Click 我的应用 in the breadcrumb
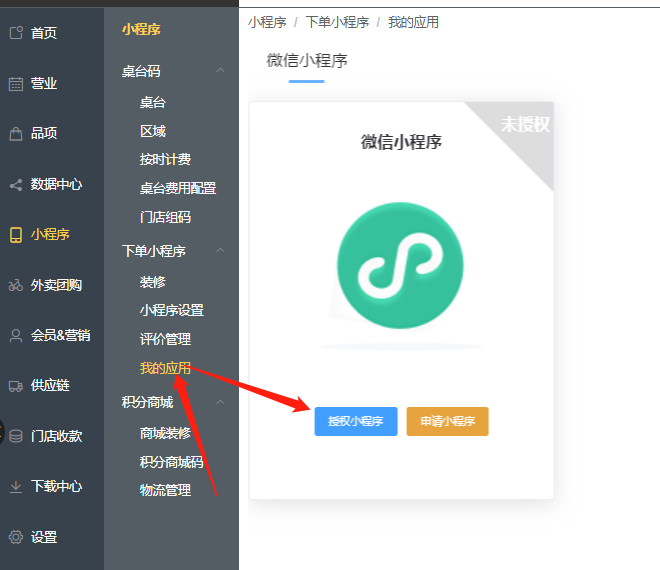Viewport: 660px width, 570px height. pos(413,22)
